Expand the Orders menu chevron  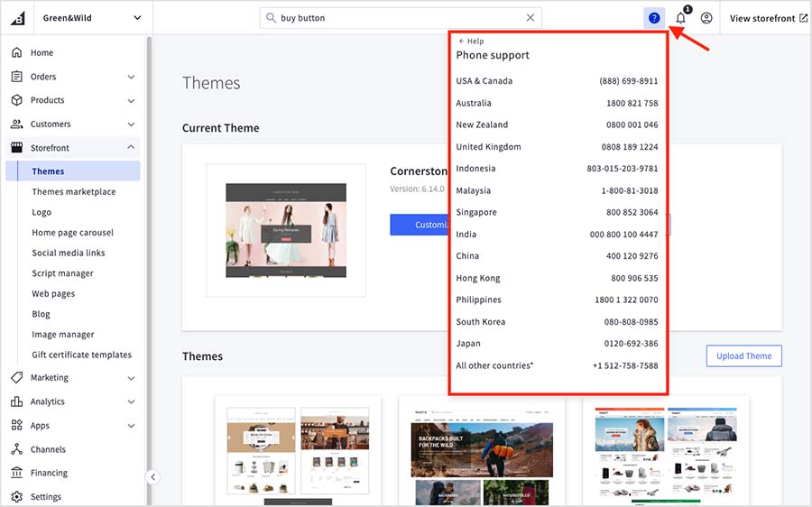point(131,77)
